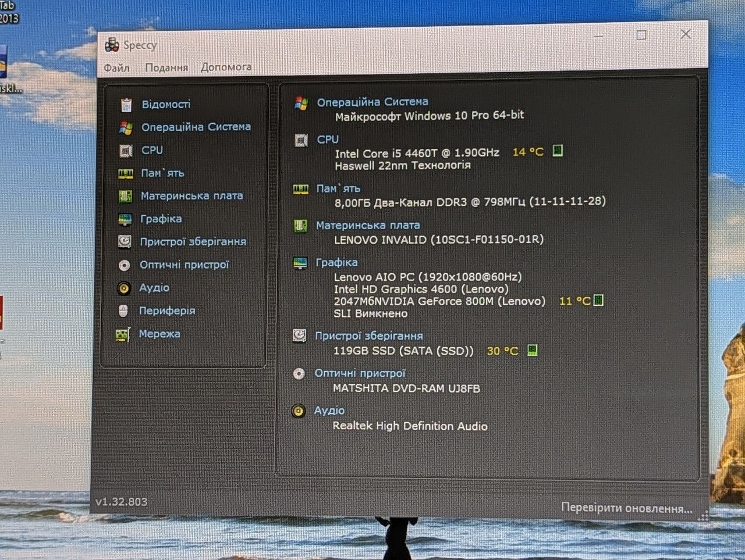Click the Пристрої зберігання heading link in summary
The image size is (745, 560).
tap(369, 336)
